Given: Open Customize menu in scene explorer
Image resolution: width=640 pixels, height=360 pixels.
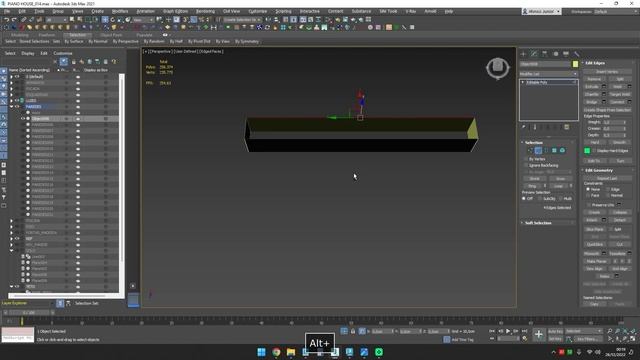Looking at the screenshot, I should point(63,53).
